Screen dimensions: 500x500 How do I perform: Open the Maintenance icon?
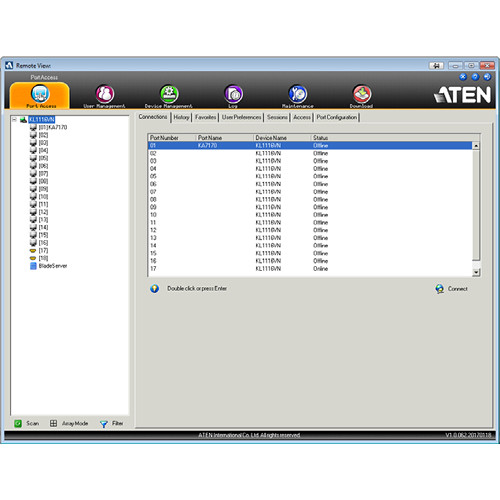298,94
